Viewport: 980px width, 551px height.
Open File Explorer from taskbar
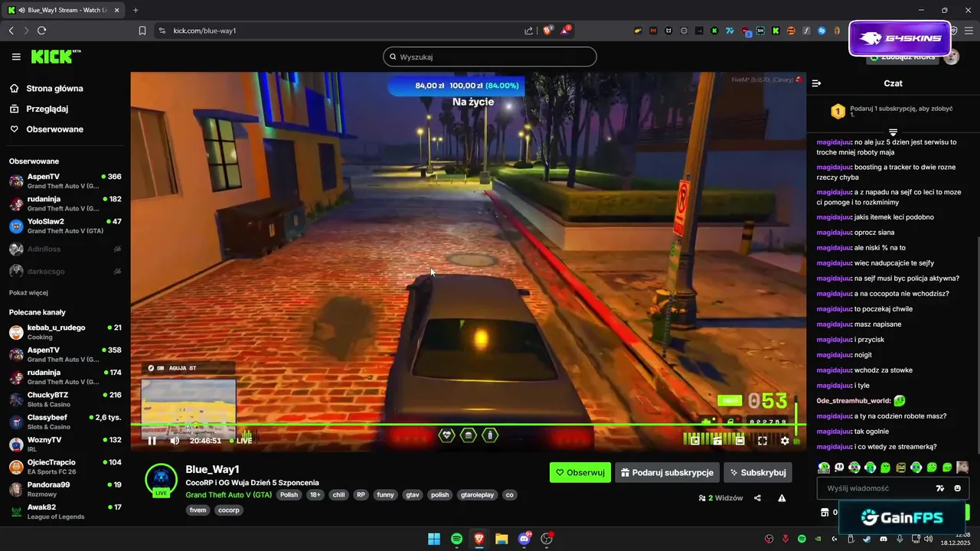(501, 539)
